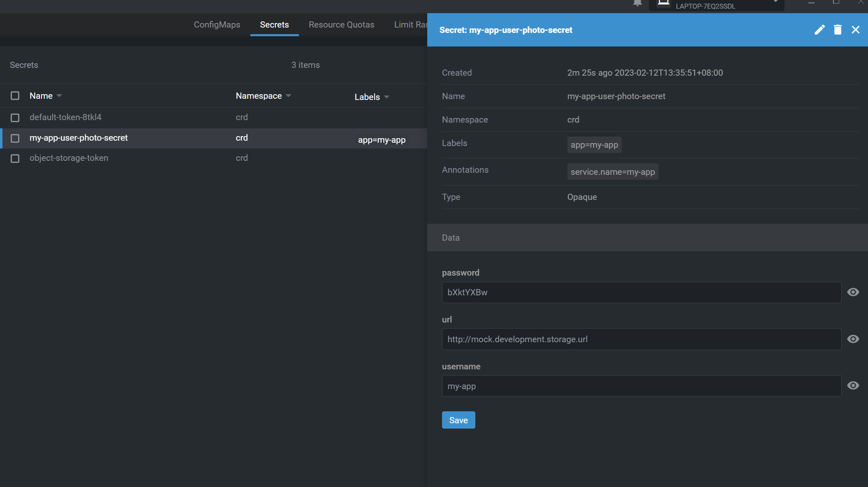
Task: Click the secret name value in details
Action: tap(616, 96)
